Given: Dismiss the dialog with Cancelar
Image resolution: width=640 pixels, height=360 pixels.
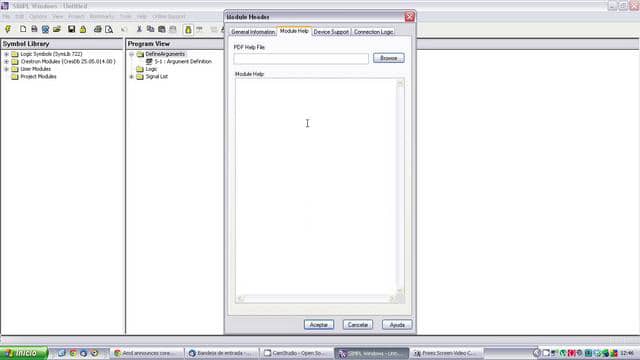Looking at the screenshot, I should point(358,325).
